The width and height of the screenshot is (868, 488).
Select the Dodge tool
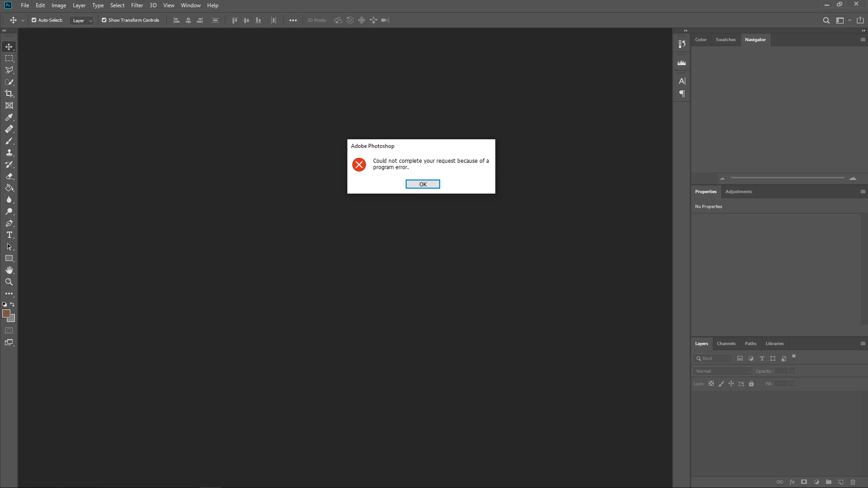(9, 211)
